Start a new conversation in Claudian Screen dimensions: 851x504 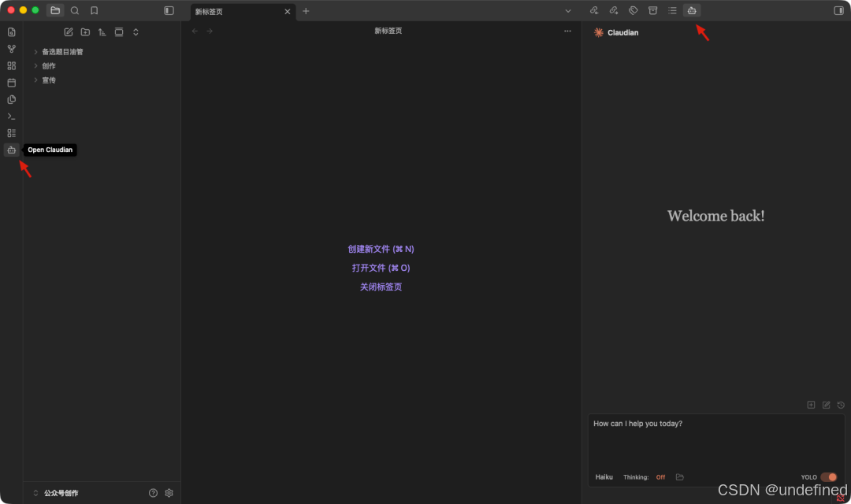point(826,405)
